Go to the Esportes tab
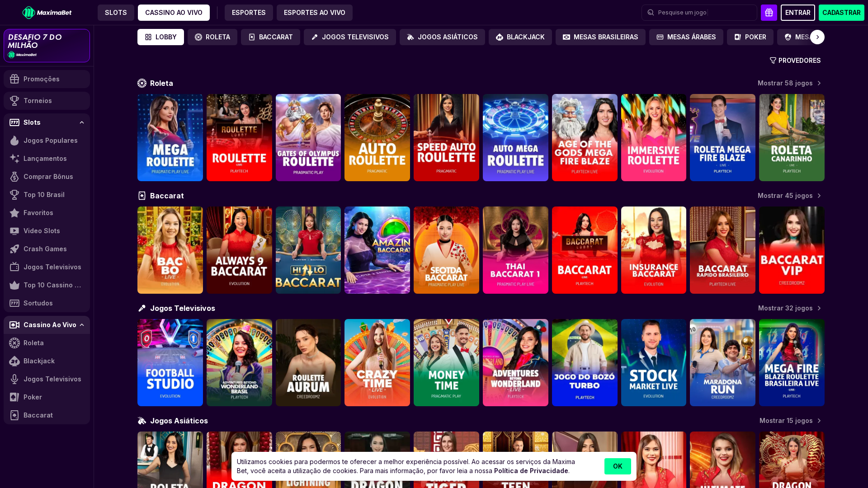The width and height of the screenshot is (868, 488). pyautogui.click(x=249, y=13)
